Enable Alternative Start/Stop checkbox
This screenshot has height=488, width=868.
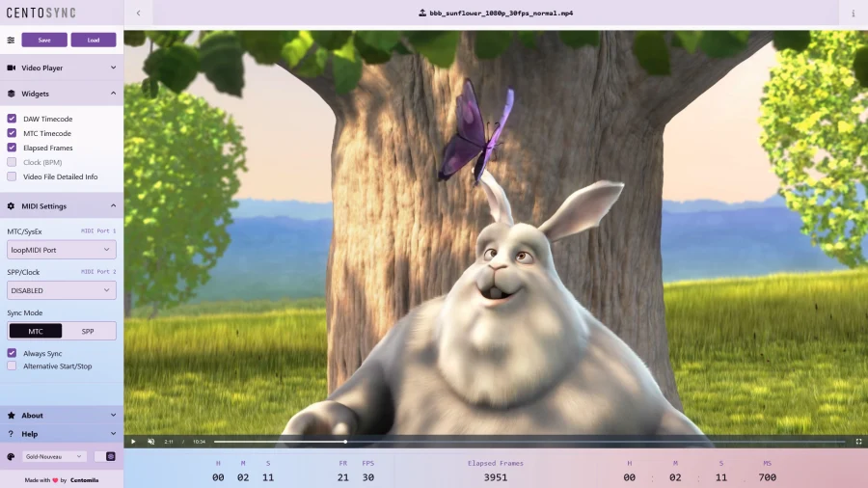[x=12, y=366]
